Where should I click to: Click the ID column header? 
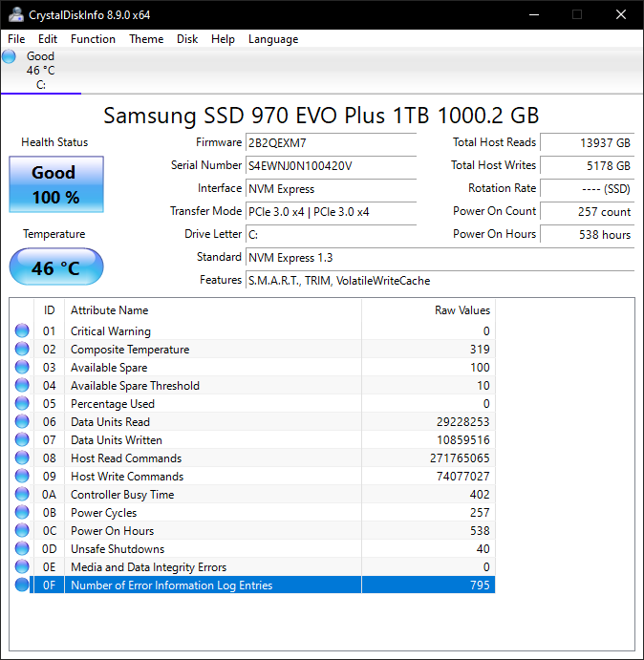pos(50,310)
